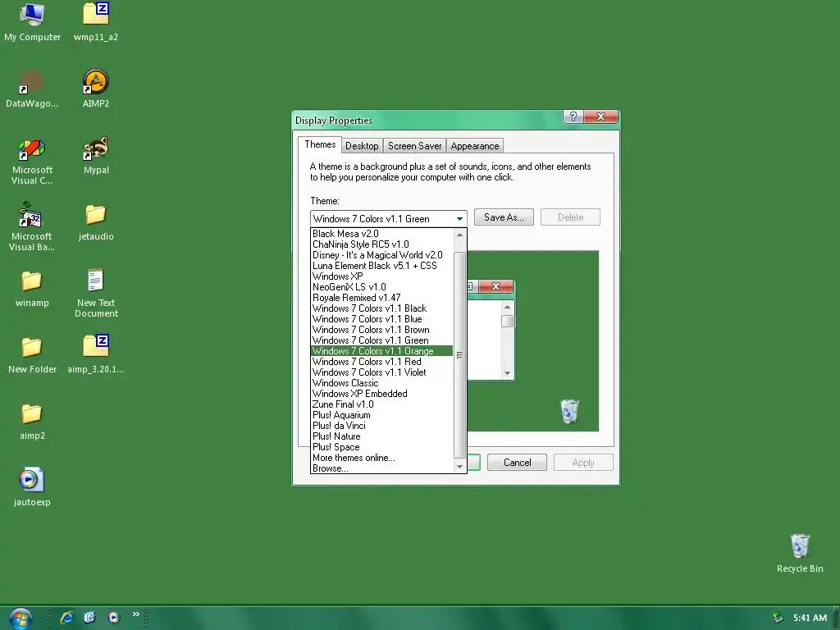Click the Cancel button
Screen dimensions: 840x630
coord(517,463)
